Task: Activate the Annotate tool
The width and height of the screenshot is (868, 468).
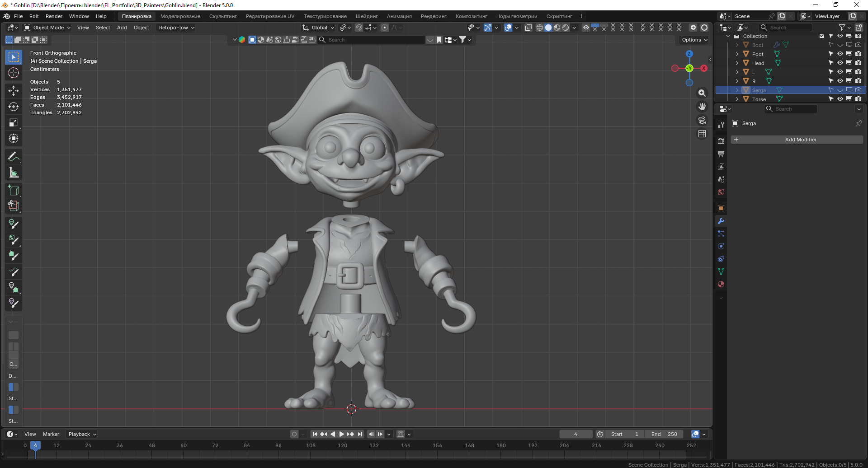Action: click(14, 157)
